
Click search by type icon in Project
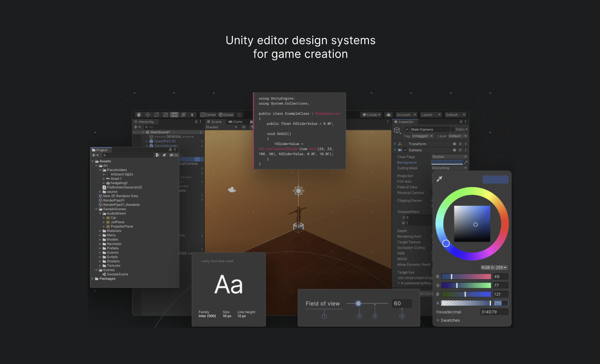[x=157, y=155]
